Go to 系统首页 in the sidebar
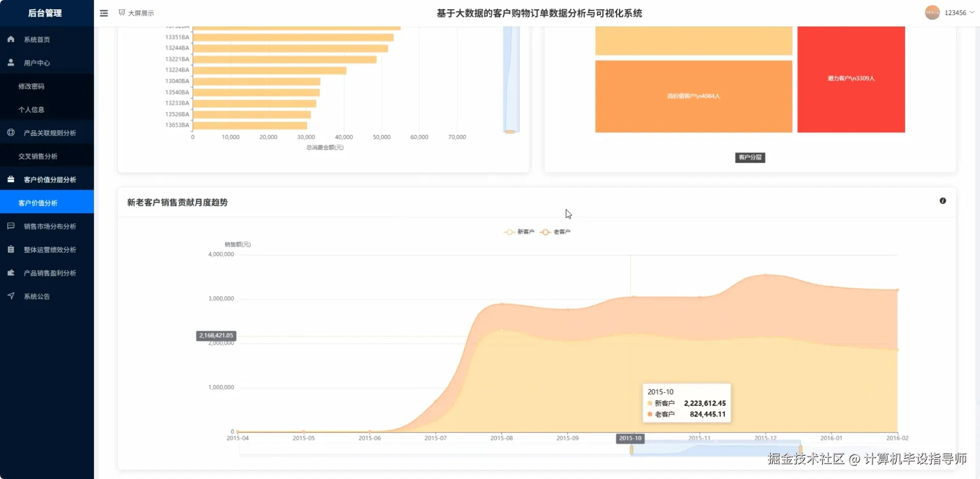Image resolution: width=980 pixels, height=479 pixels. click(47, 39)
